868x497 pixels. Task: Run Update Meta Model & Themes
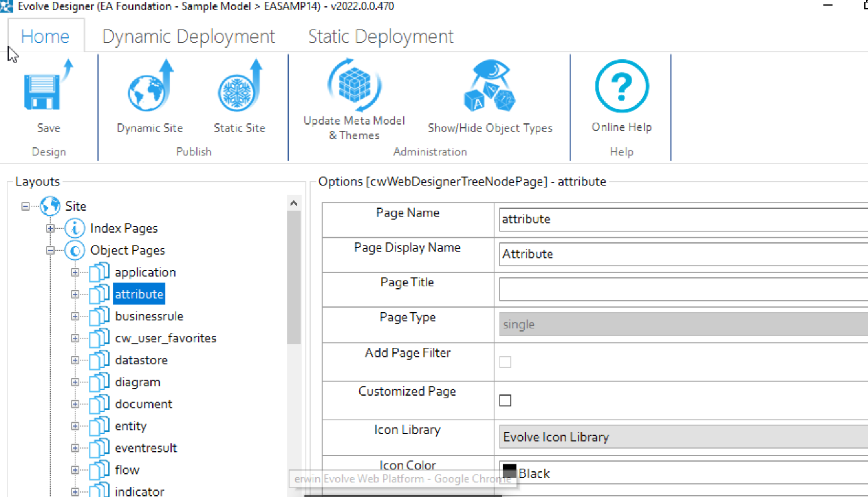(354, 85)
